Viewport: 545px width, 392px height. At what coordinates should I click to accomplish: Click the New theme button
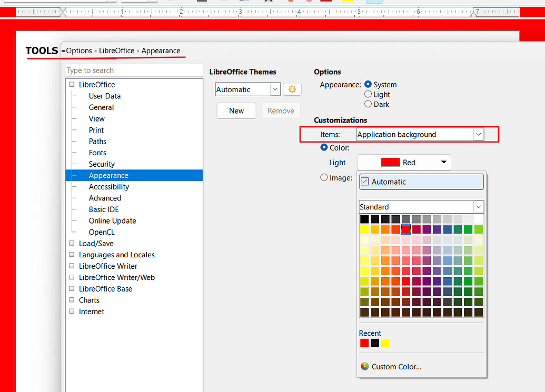tap(236, 110)
